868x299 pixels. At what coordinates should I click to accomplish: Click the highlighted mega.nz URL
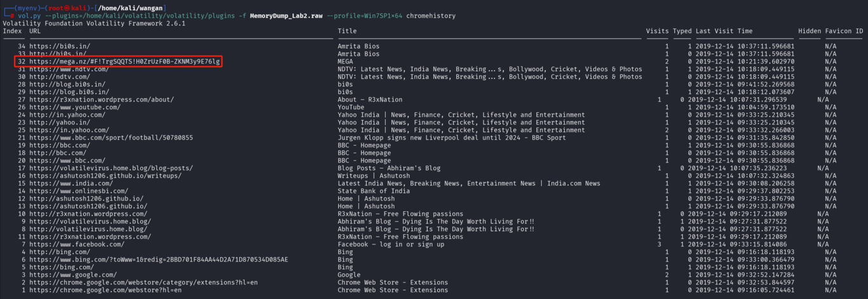(124, 62)
